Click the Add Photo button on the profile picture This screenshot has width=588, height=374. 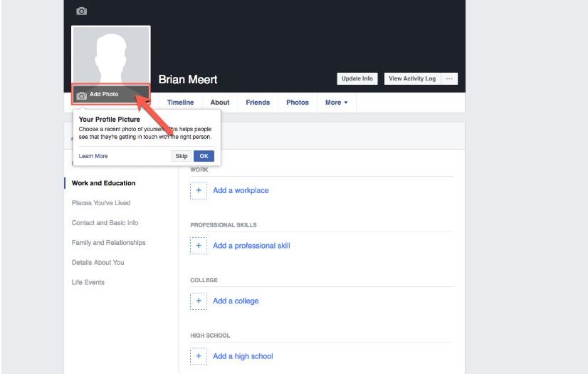(x=111, y=95)
